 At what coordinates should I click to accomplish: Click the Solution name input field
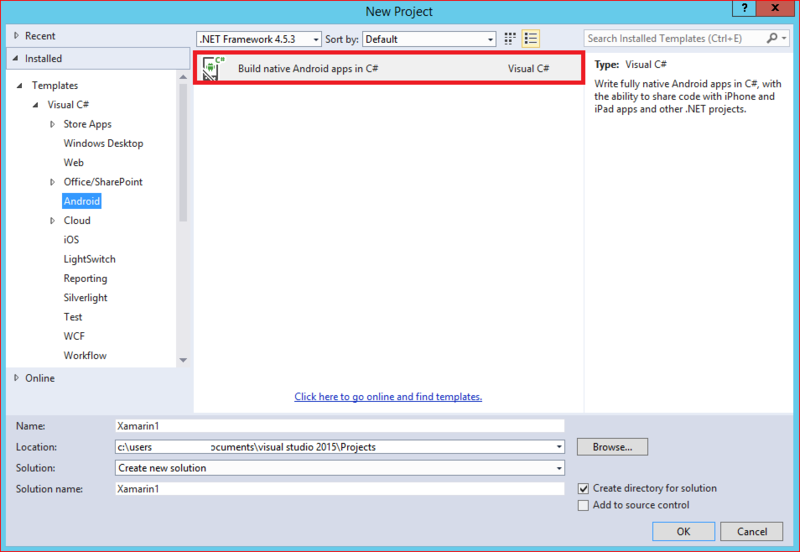point(340,489)
